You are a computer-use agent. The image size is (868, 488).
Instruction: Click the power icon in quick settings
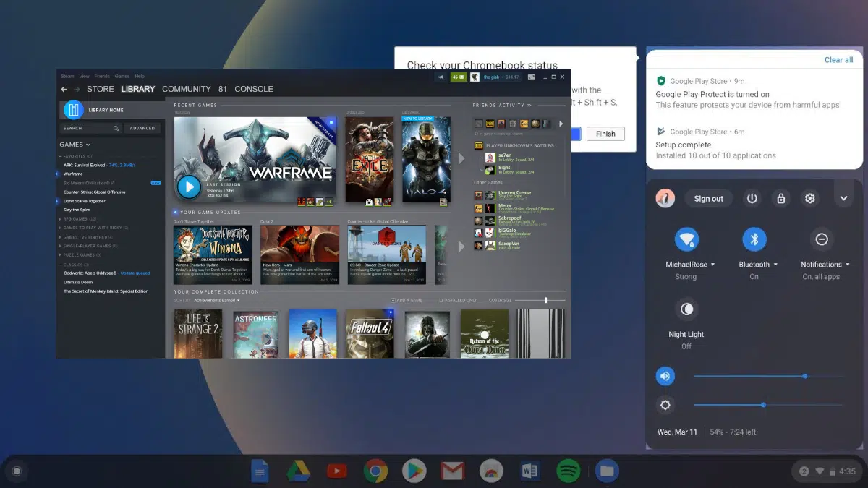[752, 198]
